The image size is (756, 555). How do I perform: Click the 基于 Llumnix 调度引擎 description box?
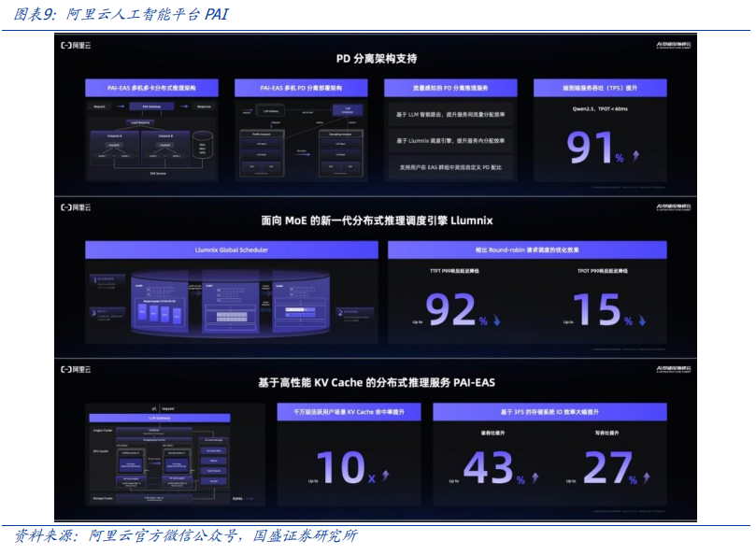tap(450, 141)
